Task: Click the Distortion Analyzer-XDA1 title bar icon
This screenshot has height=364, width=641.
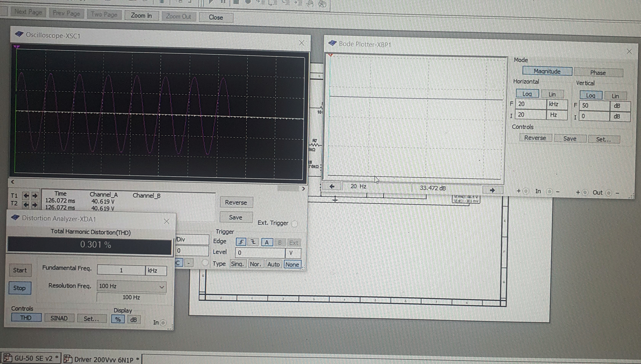Action: (x=15, y=217)
